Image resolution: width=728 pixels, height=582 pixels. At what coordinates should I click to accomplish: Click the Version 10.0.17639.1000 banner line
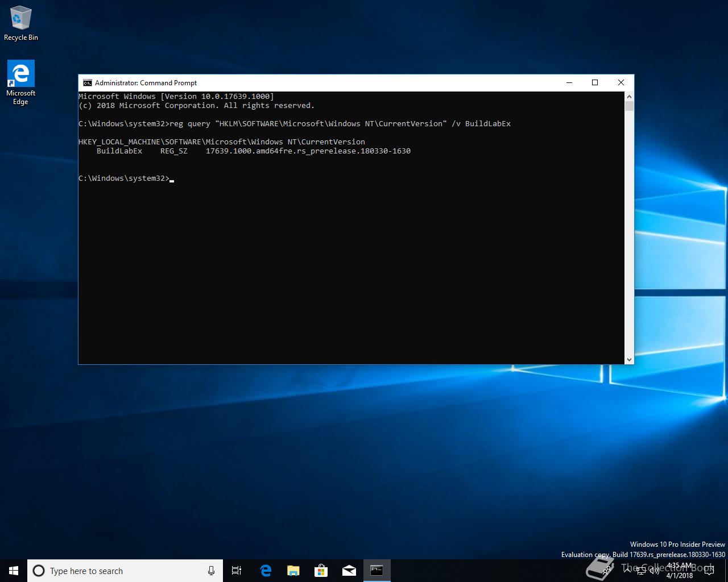[x=176, y=97]
